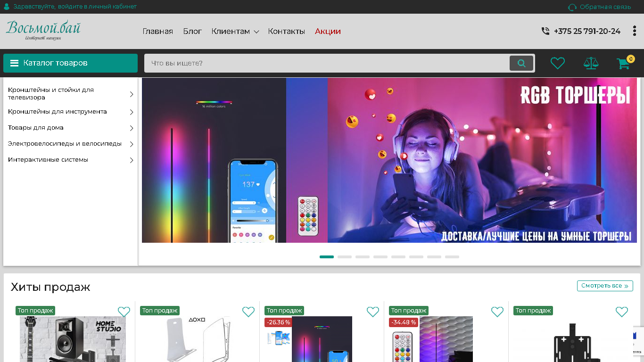Viewport: 644px width, 362px height.
Task: Open the shopping cart icon
Action: tap(623, 64)
